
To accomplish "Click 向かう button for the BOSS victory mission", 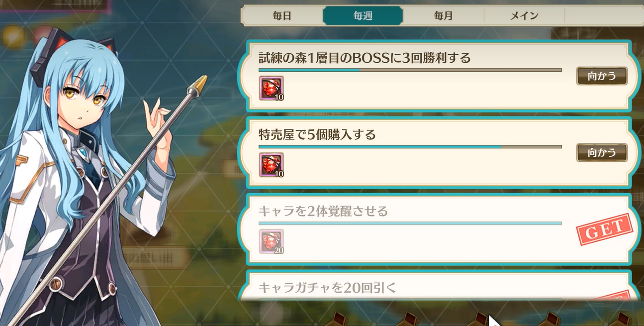I will click(x=602, y=76).
